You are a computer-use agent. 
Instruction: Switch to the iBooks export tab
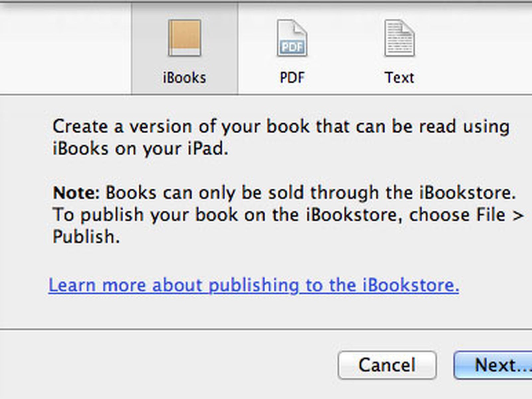pyautogui.click(x=185, y=49)
